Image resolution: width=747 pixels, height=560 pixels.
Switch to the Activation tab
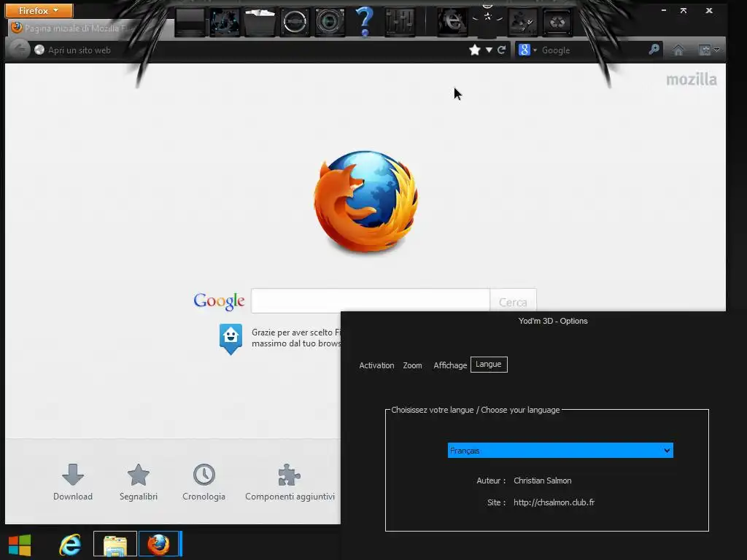click(376, 365)
